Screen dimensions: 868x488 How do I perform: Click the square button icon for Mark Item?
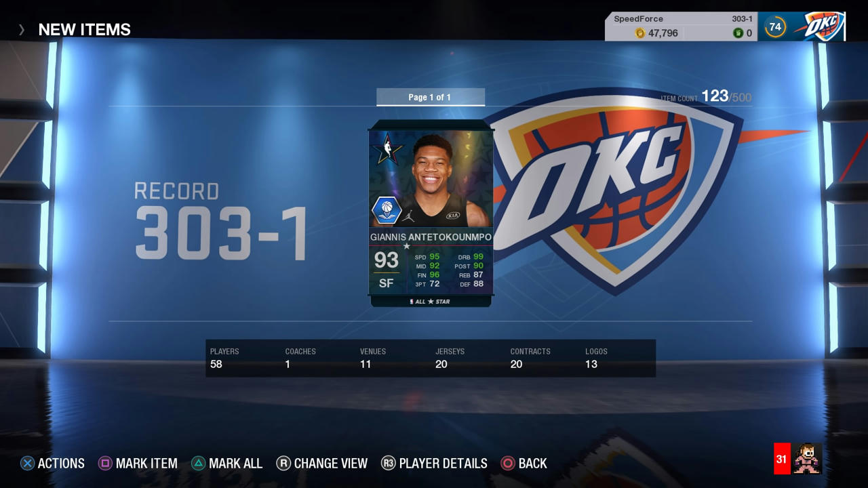click(x=105, y=464)
